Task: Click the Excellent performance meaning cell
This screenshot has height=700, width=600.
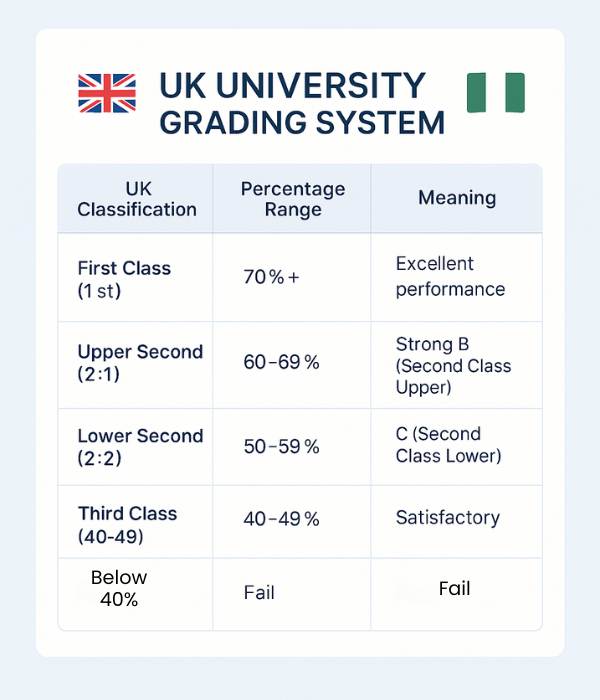Action: 450,277
